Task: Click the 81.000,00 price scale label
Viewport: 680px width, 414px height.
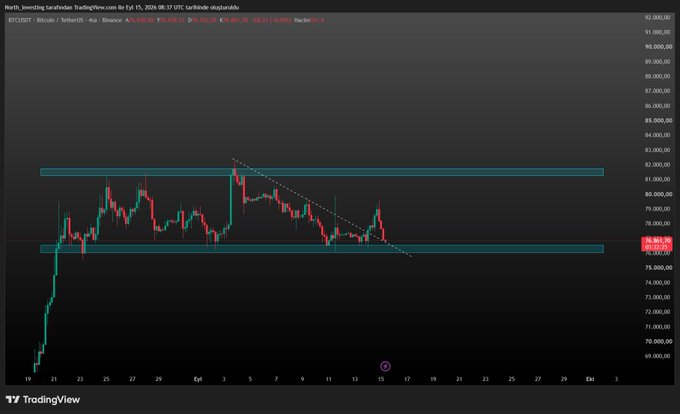Action: (657, 179)
